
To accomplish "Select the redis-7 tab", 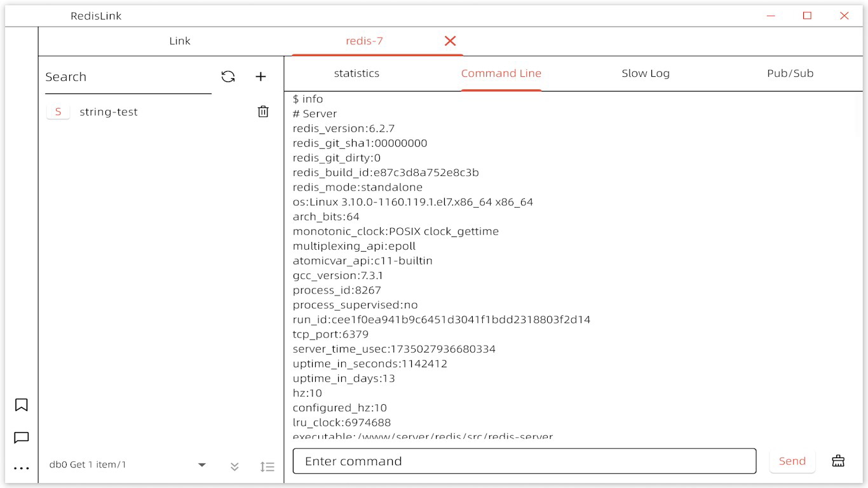I will coord(364,41).
